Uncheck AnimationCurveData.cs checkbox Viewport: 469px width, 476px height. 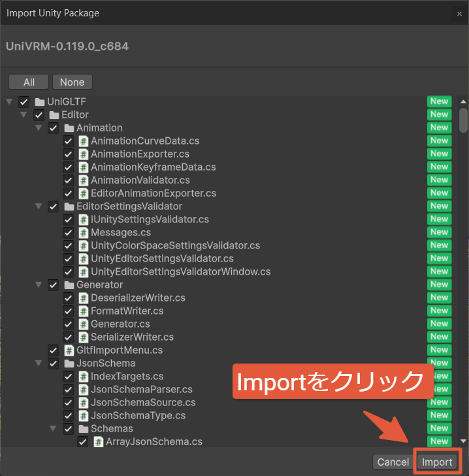[68, 141]
